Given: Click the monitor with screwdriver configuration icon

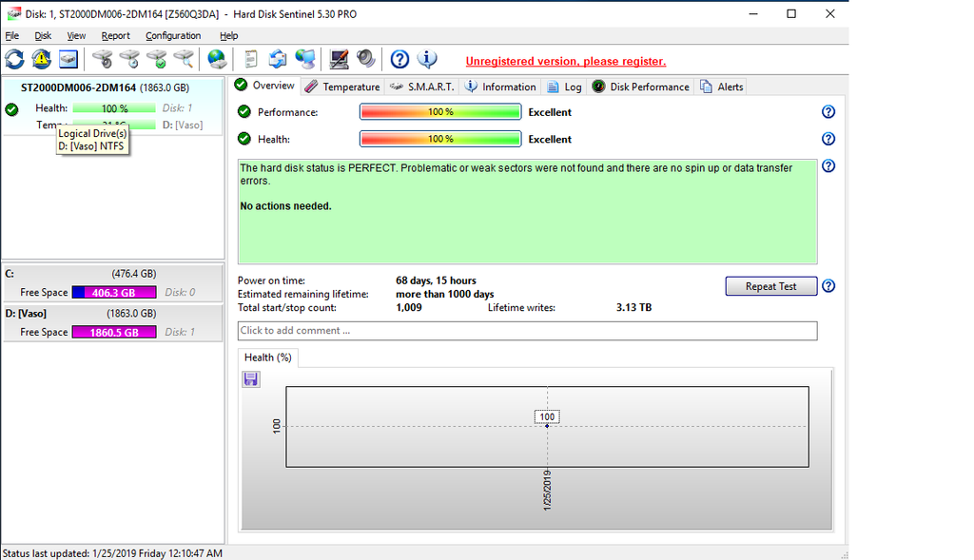Looking at the screenshot, I should click(339, 60).
